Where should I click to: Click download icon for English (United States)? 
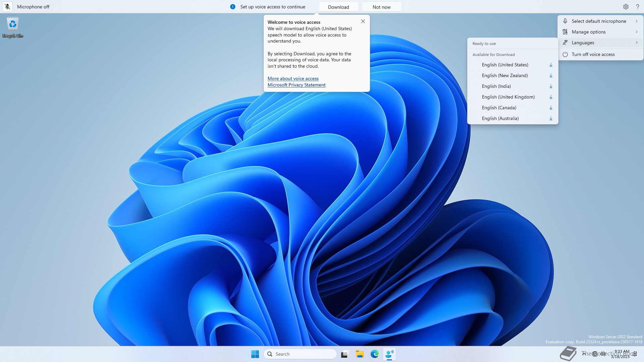point(550,65)
